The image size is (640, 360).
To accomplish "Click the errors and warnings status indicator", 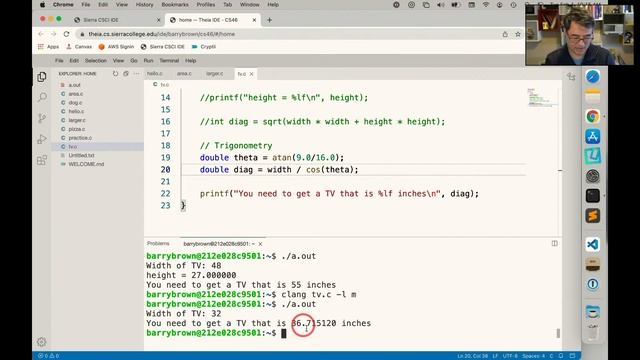I will 49,356.
